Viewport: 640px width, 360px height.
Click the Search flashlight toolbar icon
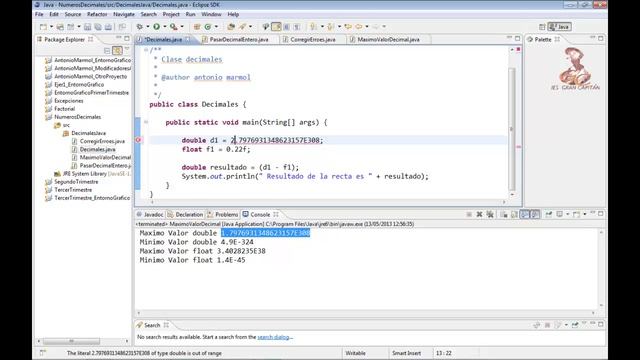(x=243, y=27)
